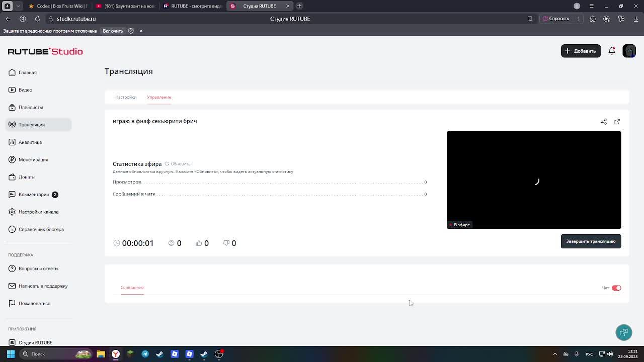The width and height of the screenshot is (644, 362).
Task: Open OBS Studio from the taskbar
Action: pos(219,354)
